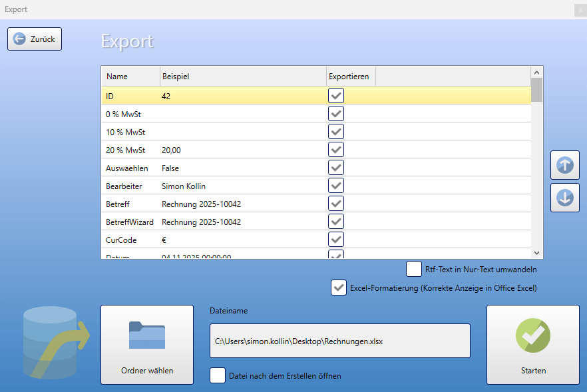Click the Exportieren column header
The width and height of the screenshot is (587, 392).
click(349, 76)
